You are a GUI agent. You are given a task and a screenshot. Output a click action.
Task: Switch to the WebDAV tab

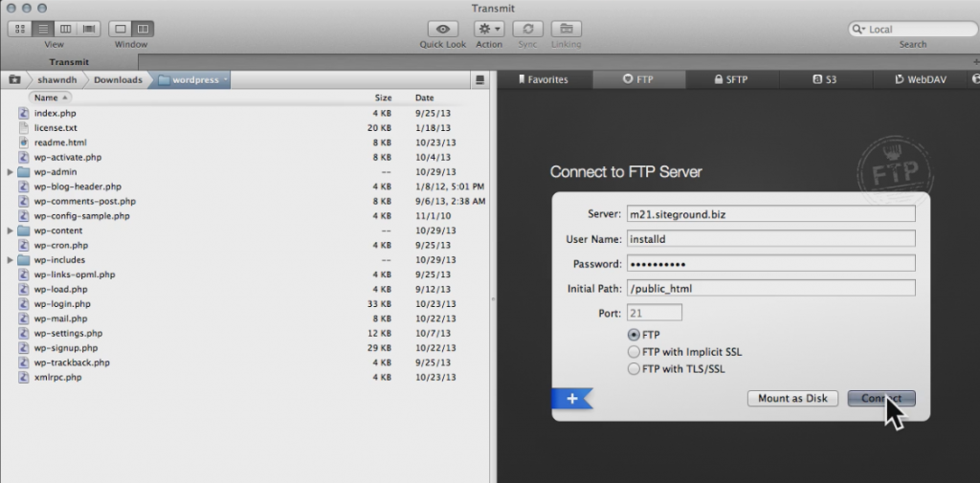click(x=920, y=79)
